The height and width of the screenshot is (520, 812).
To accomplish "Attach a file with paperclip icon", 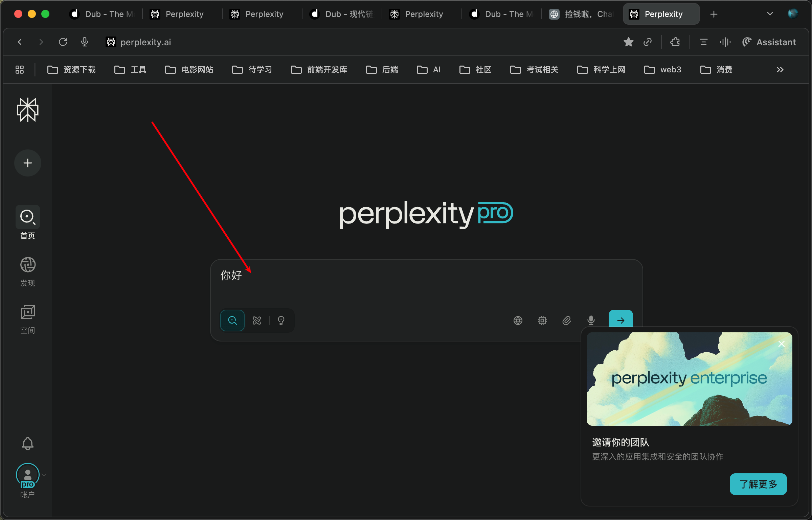I will [567, 320].
